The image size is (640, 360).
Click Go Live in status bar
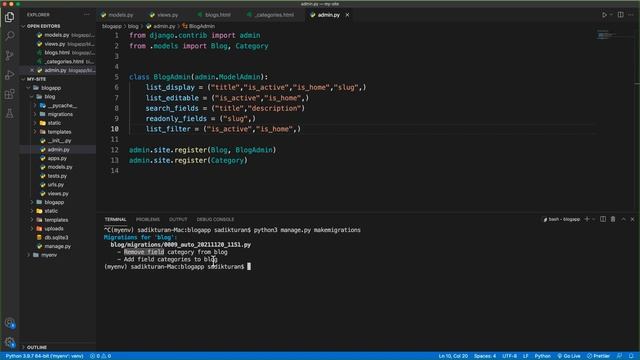569,356
